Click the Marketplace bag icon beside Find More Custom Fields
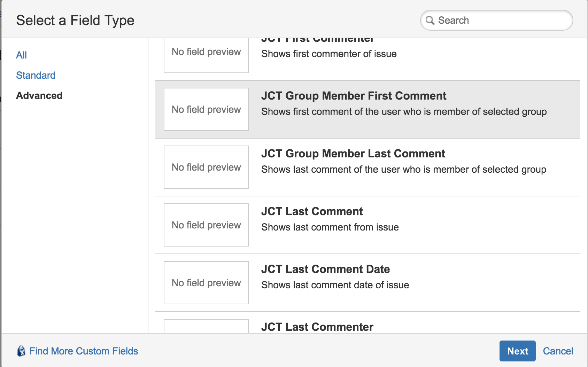Screen dimensions: 588x367 click(x=21, y=351)
